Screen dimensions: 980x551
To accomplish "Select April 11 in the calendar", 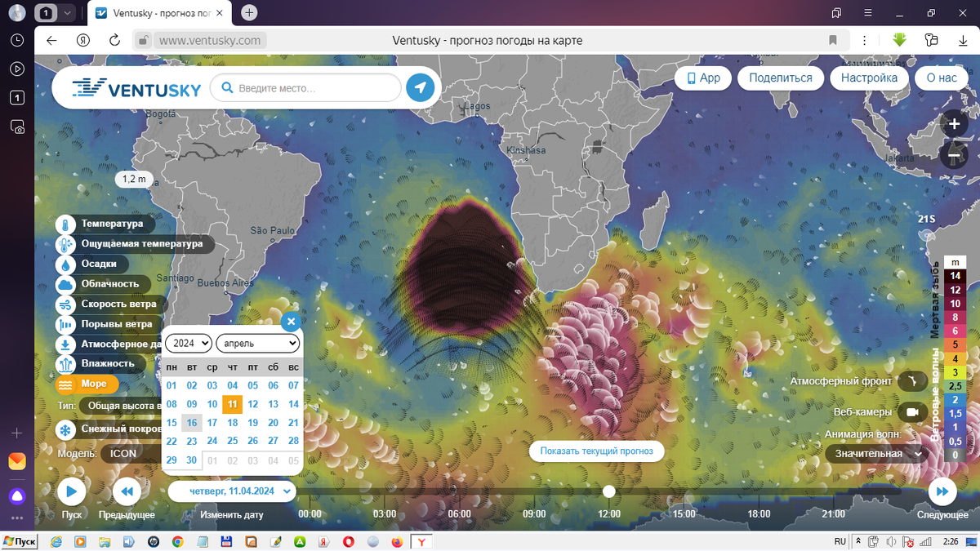I will [x=233, y=404].
